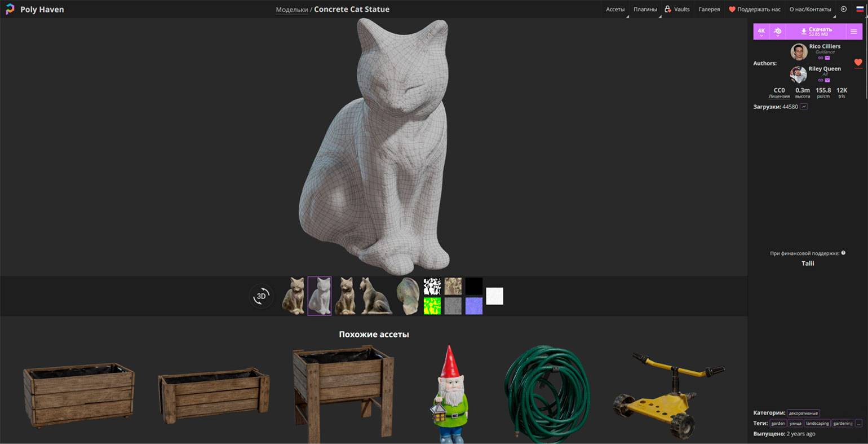
Task: Click the Poly Haven logo icon
Action: click(10, 9)
